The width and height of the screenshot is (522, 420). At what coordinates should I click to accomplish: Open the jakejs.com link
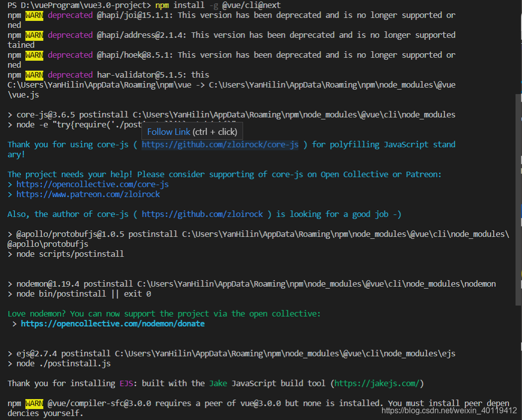pos(377,383)
